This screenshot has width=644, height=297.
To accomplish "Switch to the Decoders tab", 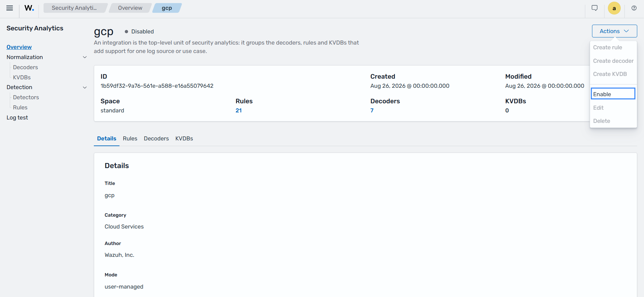I will coord(156,139).
